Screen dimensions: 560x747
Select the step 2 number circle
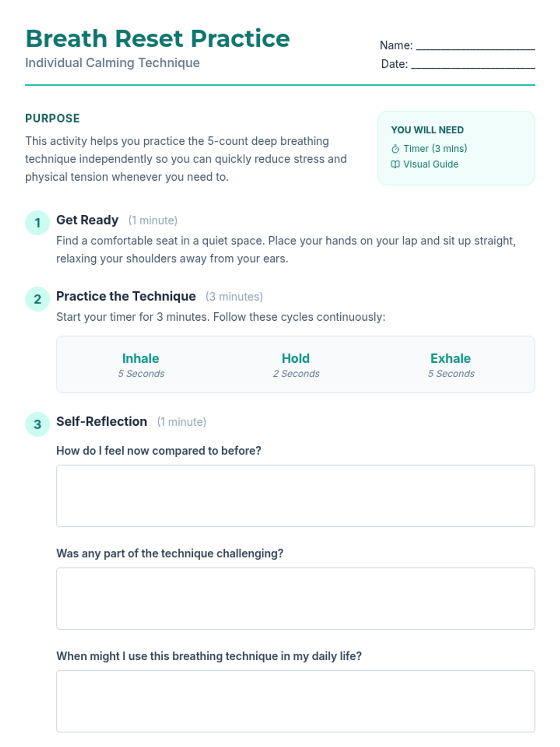[37, 299]
